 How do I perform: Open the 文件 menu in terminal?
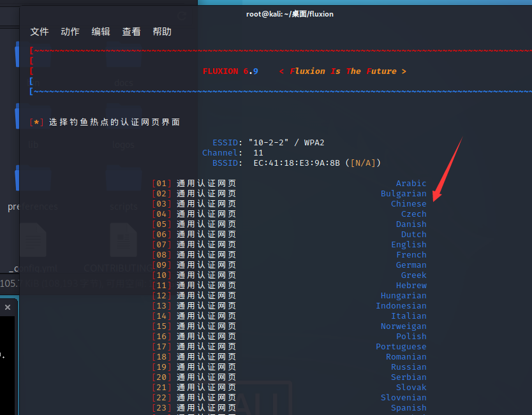click(40, 31)
